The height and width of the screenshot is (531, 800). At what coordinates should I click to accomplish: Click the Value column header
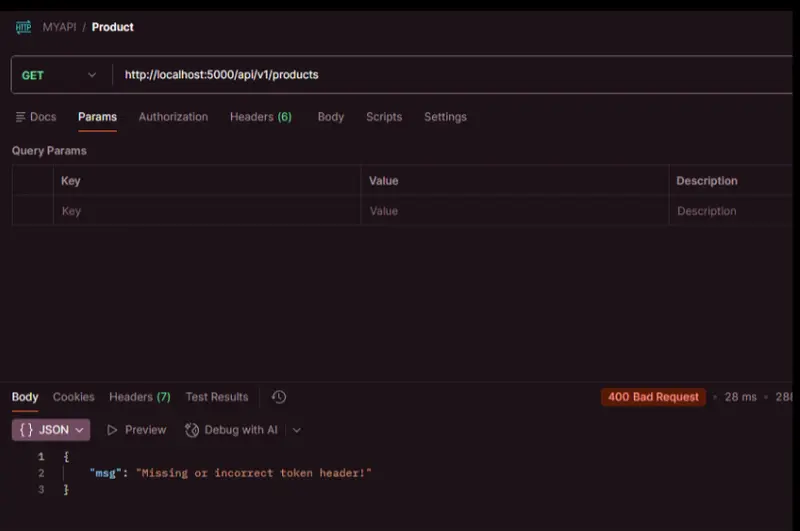pyautogui.click(x=384, y=181)
